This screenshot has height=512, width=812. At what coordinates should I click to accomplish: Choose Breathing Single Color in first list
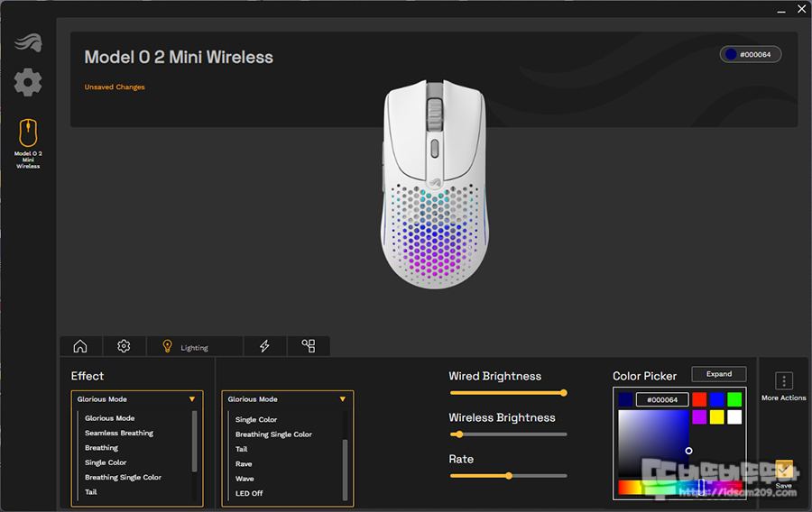click(x=124, y=478)
